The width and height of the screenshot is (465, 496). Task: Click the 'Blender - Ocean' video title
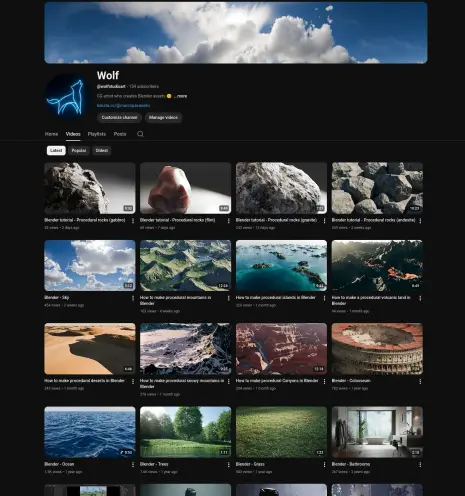59,464
